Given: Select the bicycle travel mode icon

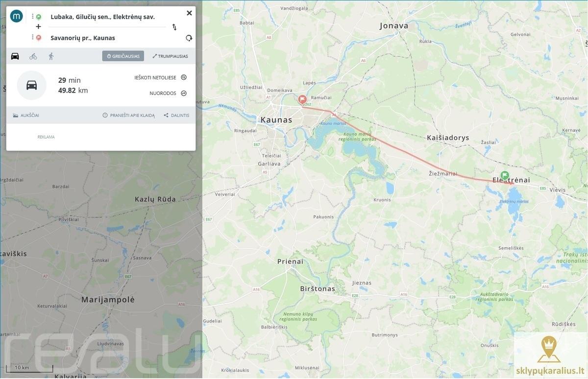Looking at the screenshot, I should (33, 56).
